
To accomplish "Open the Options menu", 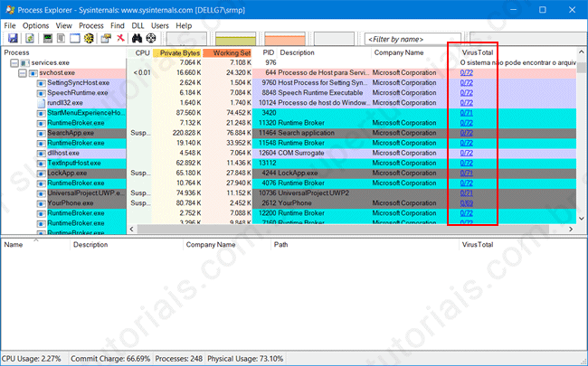I will pyautogui.click(x=36, y=26).
